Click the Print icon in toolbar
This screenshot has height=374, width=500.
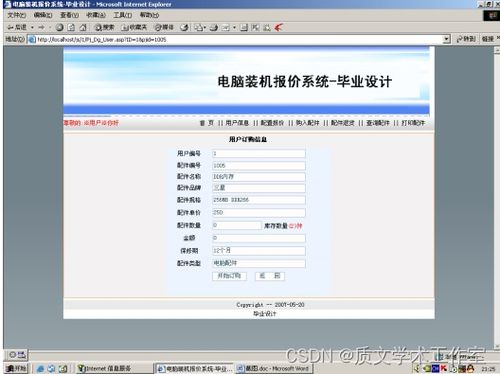pyautogui.click(x=214, y=28)
